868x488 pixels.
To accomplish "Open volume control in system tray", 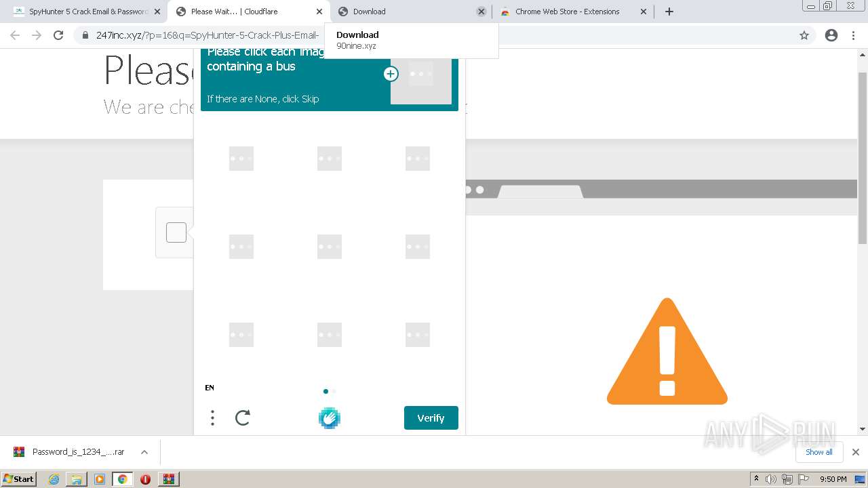I will click(x=771, y=479).
